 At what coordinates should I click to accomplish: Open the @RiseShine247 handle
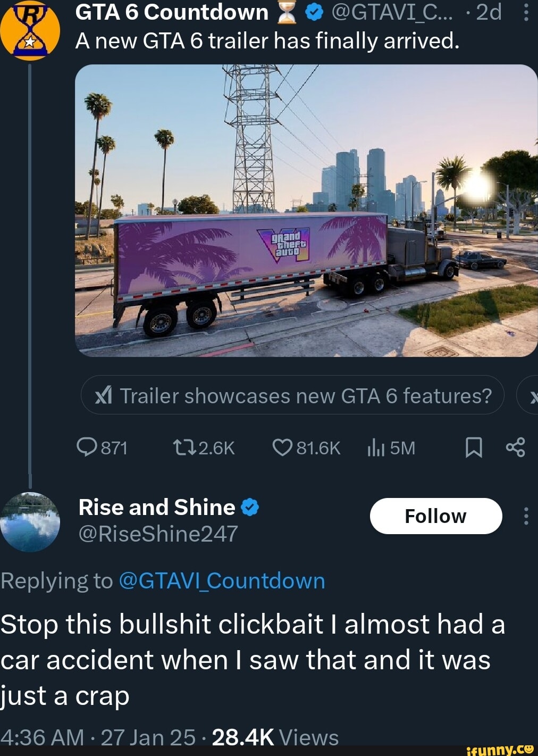click(158, 534)
